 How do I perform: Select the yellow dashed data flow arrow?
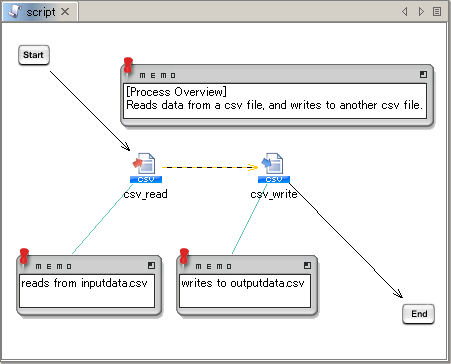point(210,167)
